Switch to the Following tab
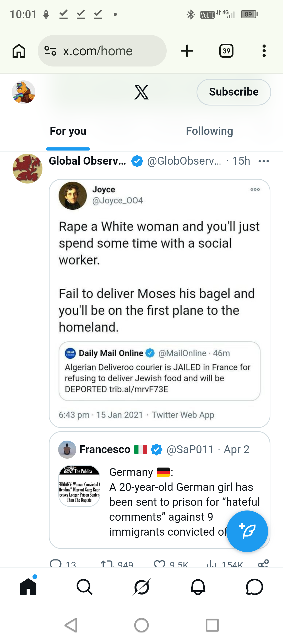Image resolution: width=283 pixels, height=644 pixels. click(x=209, y=131)
